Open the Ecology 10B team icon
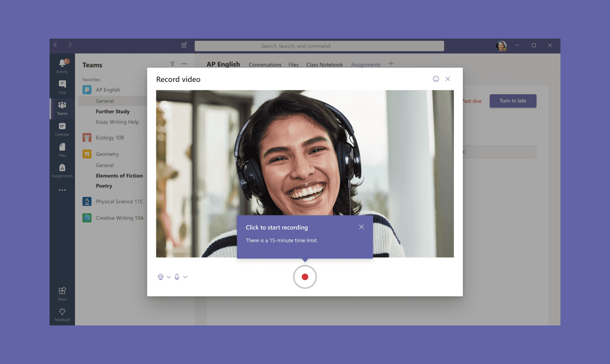Image resolution: width=610 pixels, height=364 pixels. pyautogui.click(x=87, y=138)
